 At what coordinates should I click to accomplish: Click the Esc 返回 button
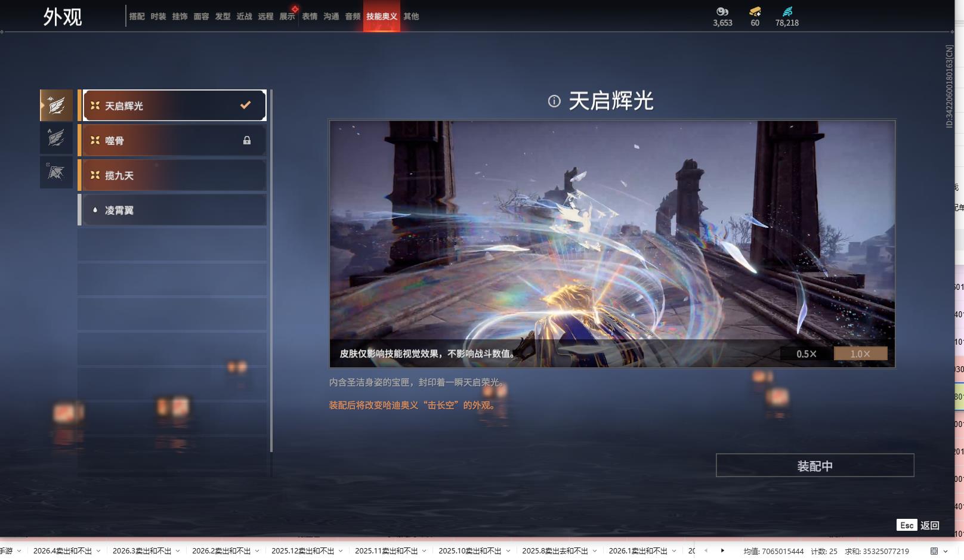click(x=917, y=525)
